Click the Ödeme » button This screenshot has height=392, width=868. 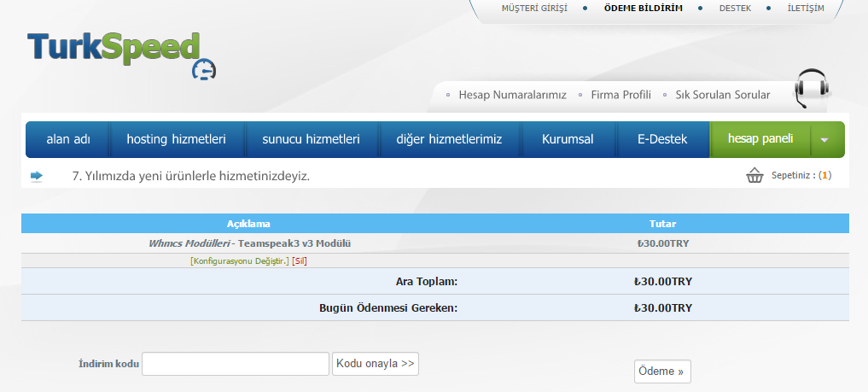coord(662,372)
